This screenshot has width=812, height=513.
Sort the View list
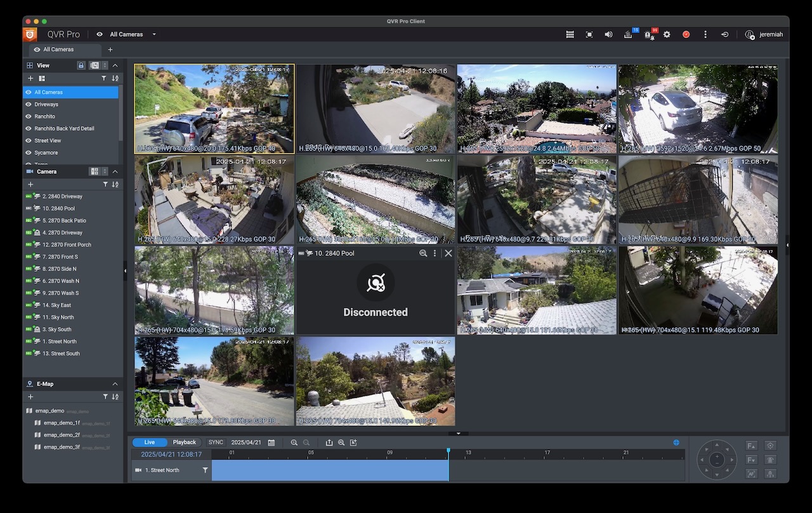[115, 78]
